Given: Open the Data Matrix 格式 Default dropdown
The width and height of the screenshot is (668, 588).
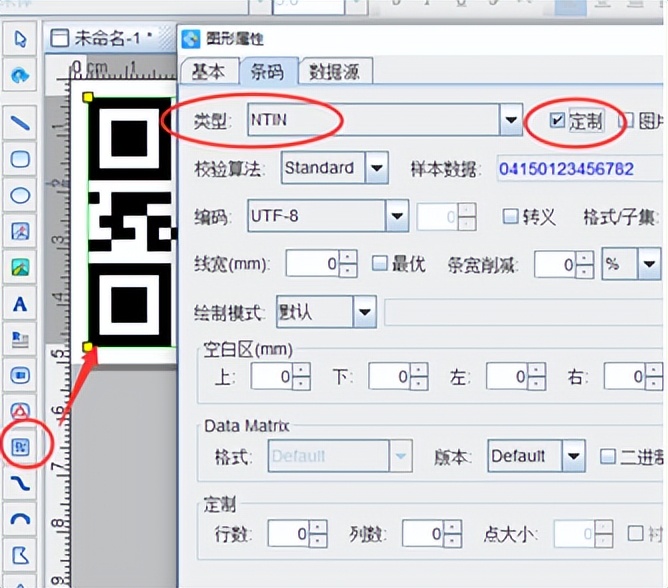Looking at the screenshot, I should [x=400, y=456].
